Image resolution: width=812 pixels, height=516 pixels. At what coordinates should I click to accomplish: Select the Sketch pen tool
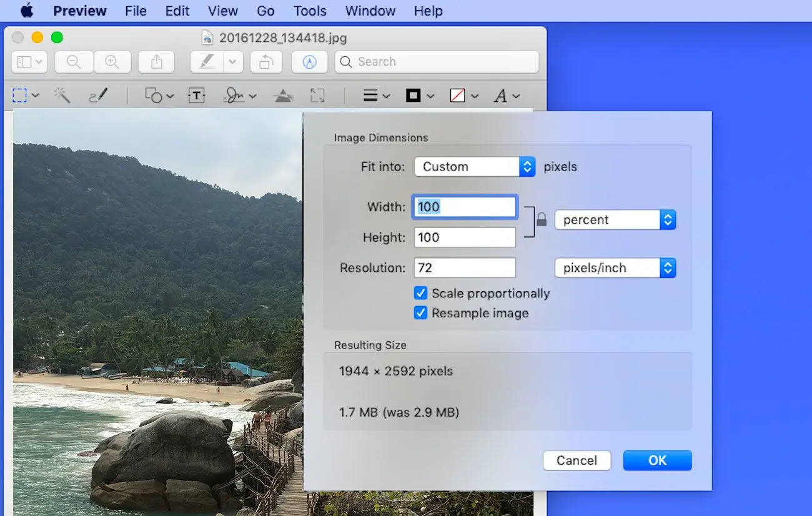pyautogui.click(x=98, y=95)
